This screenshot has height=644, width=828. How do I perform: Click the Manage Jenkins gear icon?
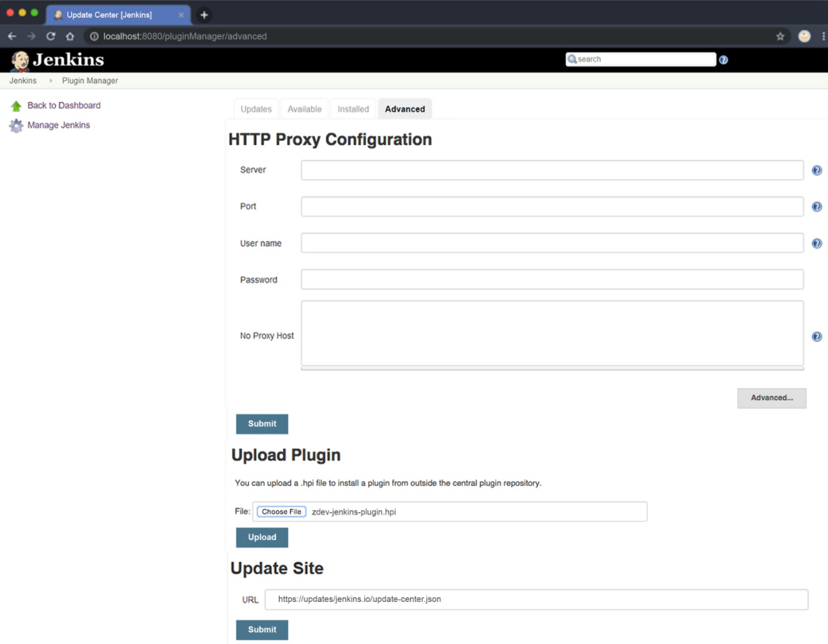(x=16, y=126)
